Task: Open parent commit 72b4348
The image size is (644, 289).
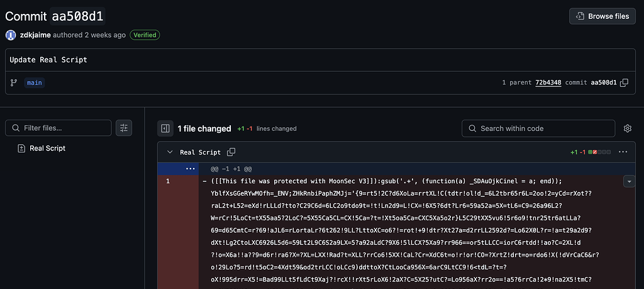Action: coord(548,82)
